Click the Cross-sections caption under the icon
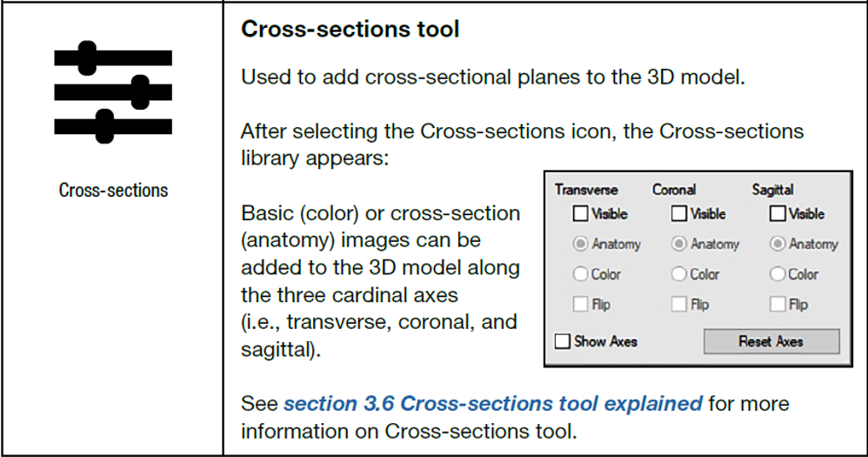Screen dimensions: 868x457 click(x=113, y=190)
